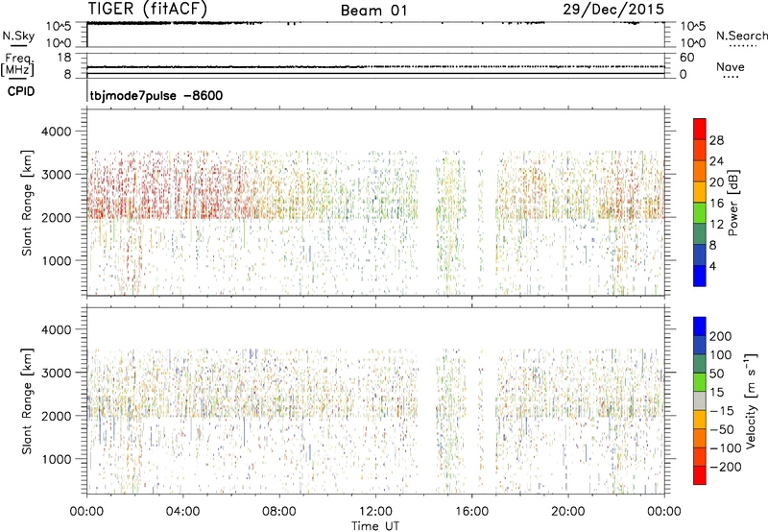768x532 pixels.
Task: Pick the Velocity segment between 50 and 100
Action: click(x=700, y=364)
